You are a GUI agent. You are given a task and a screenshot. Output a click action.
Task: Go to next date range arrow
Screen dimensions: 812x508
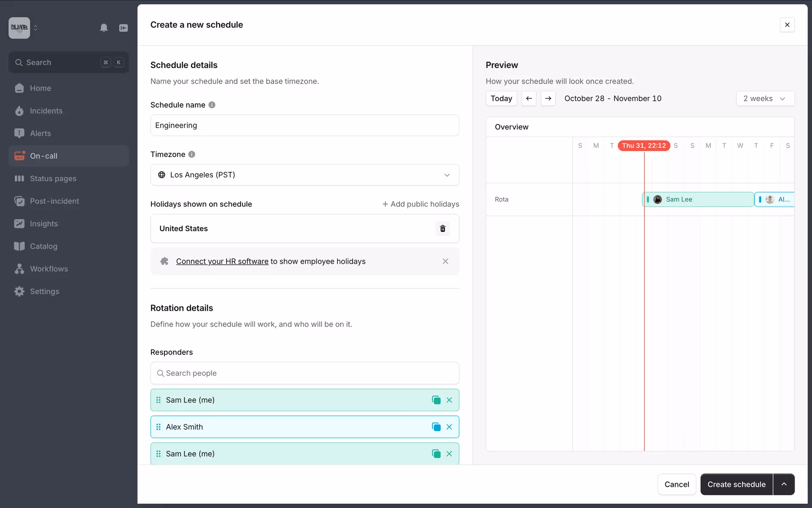click(x=548, y=99)
